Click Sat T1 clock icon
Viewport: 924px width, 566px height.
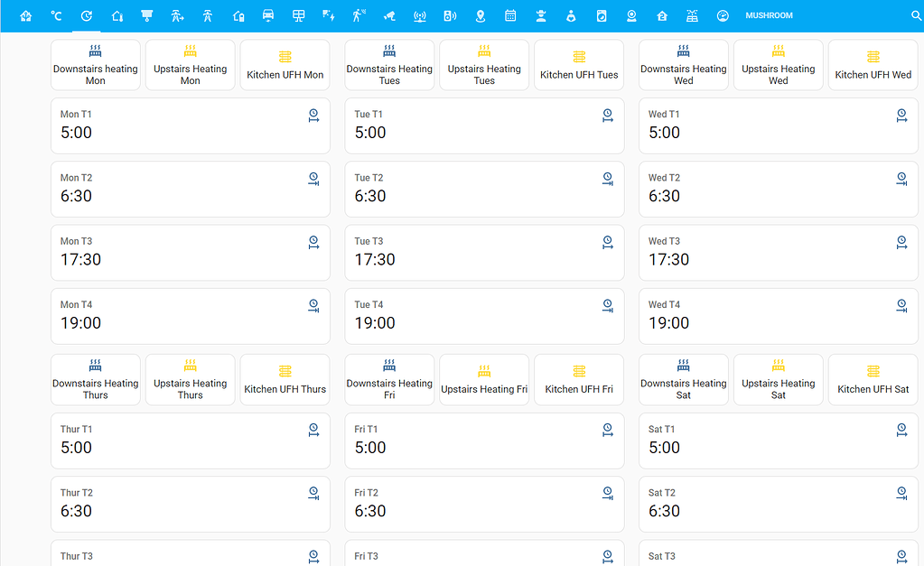tap(901, 431)
